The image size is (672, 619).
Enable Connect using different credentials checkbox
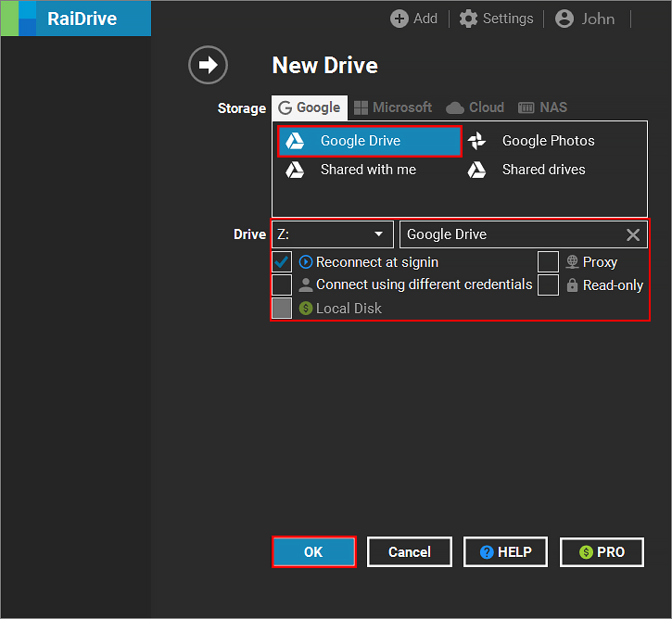click(282, 284)
